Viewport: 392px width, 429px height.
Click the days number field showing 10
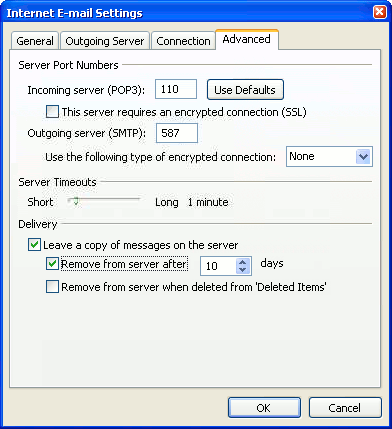218,266
